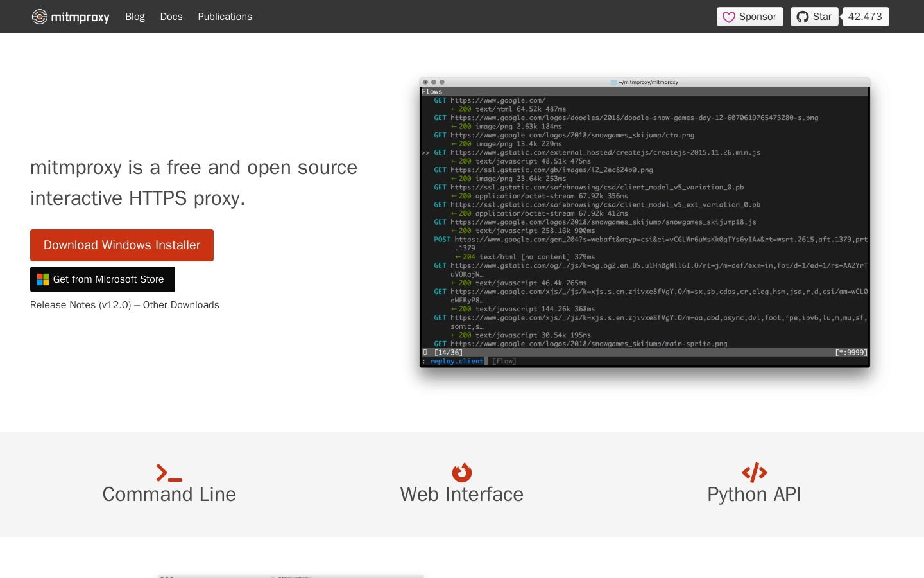Click the "[*:9999]" port indicator text
The image size is (924, 578).
click(851, 353)
